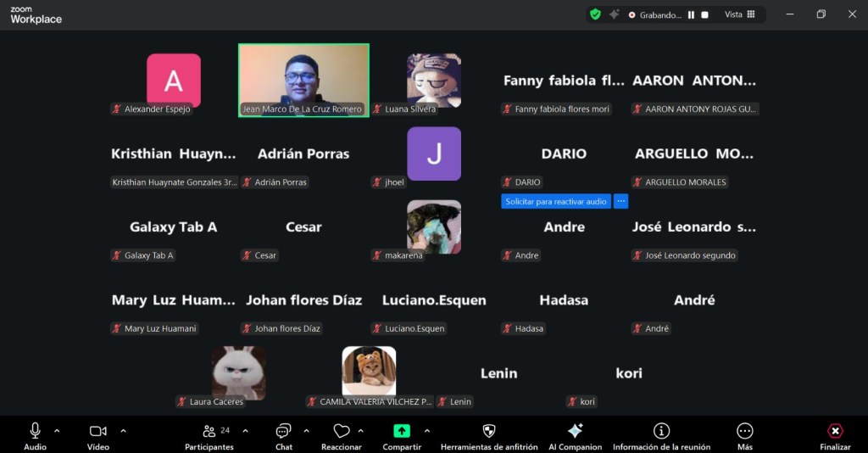Toggle the camera Vídeo button
This screenshot has height=453, width=868.
98,436
